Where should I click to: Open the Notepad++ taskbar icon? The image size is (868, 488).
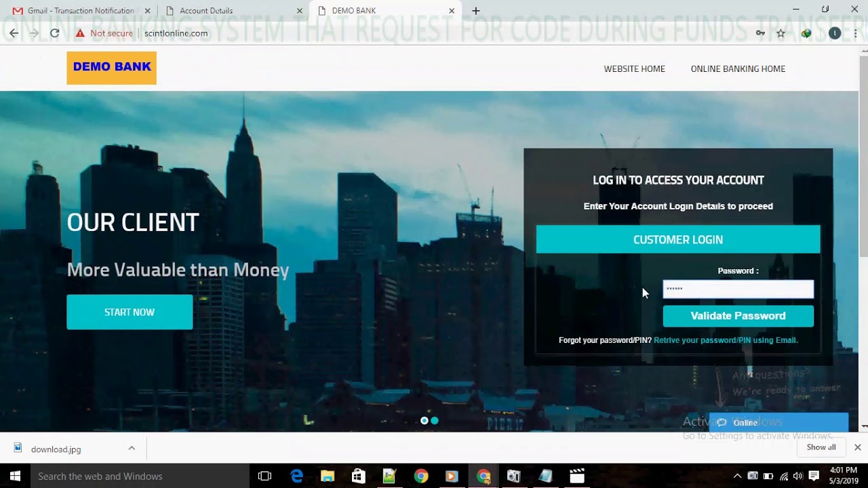pyautogui.click(x=390, y=476)
